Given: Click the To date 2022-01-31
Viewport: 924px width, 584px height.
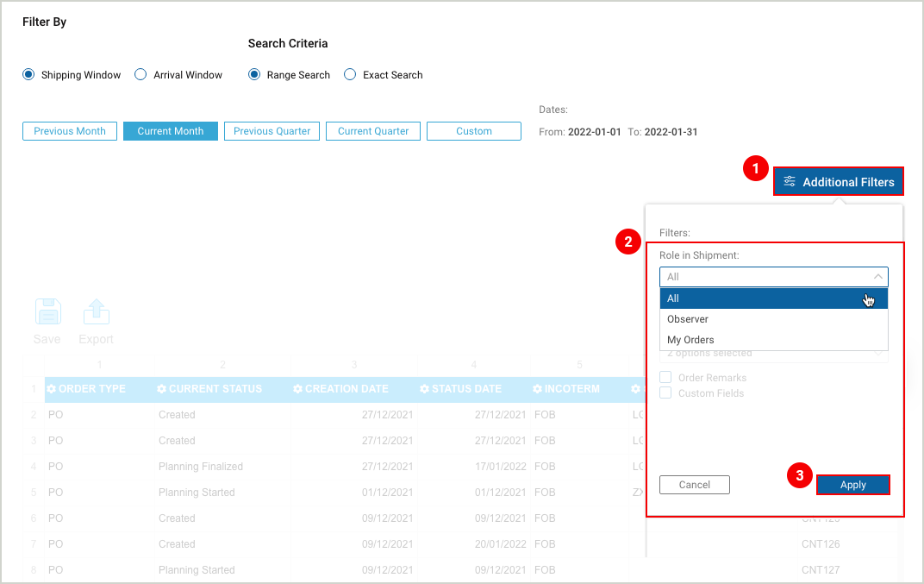Looking at the screenshot, I should (x=671, y=132).
